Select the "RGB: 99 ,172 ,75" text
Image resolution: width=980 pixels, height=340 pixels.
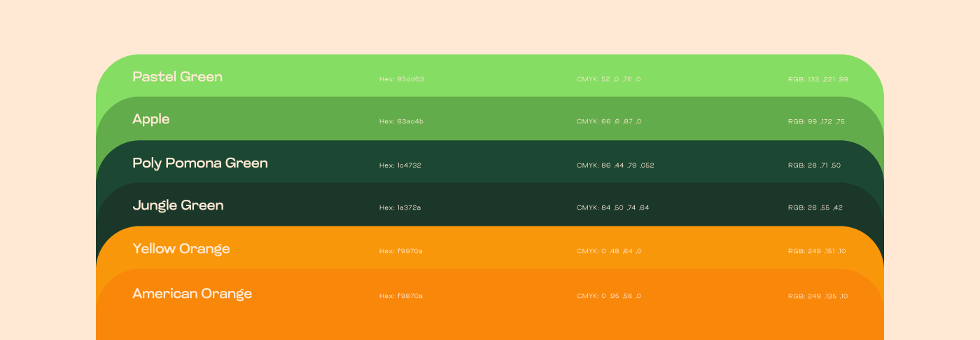click(x=816, y=121)
